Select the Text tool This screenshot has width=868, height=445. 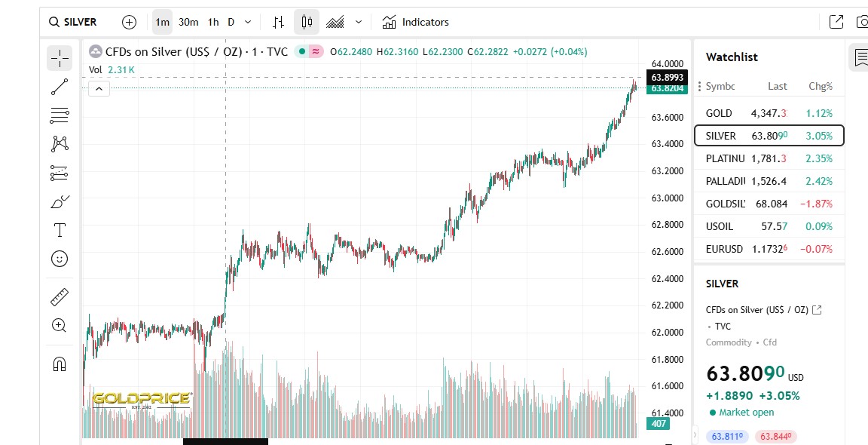coord(60,230)
